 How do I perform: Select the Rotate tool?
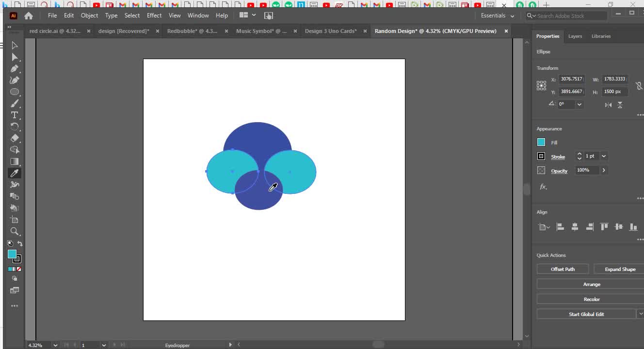(x=15, y=127)
